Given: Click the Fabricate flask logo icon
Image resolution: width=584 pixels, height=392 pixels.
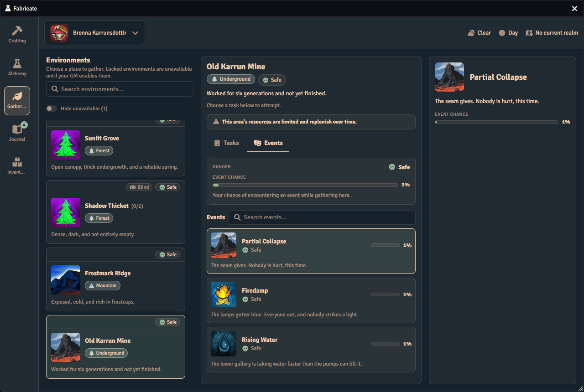Looking at the screenshot, I should point(8,8).
